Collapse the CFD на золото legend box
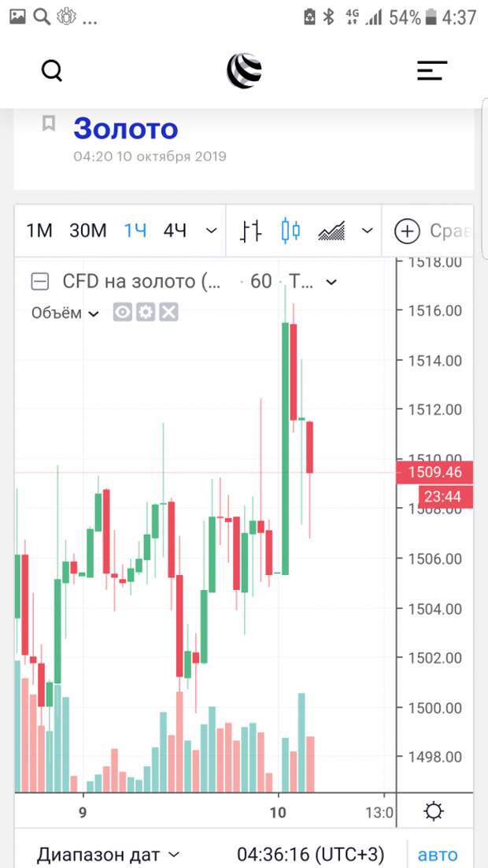Image resolution: width=488 pixels, height=868 pixels. (x=40, y=282)
